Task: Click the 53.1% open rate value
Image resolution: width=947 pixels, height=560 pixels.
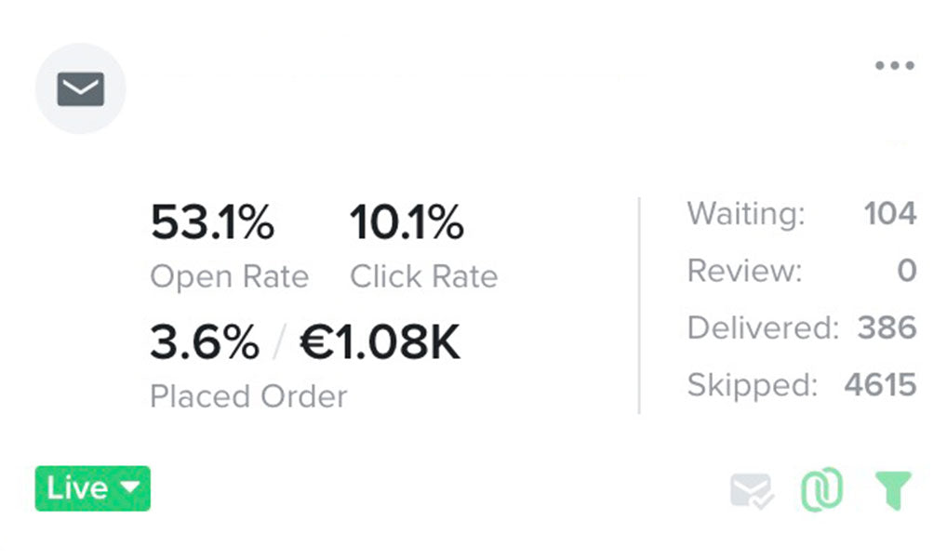Action: click(213, 223)
